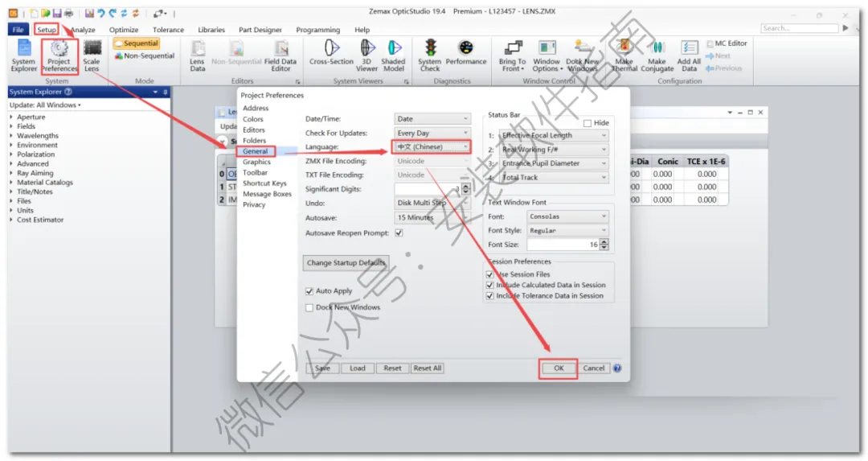
Task: Select Shortcut Keys preferences category
Action: click(x=264, y=183)
